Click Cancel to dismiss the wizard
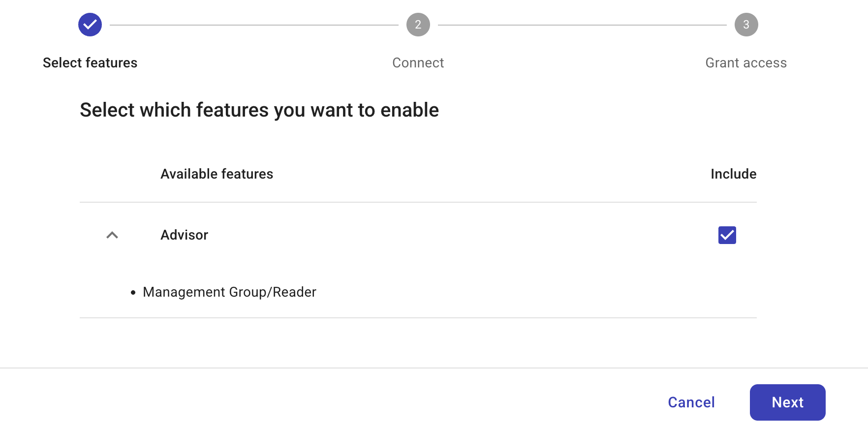The image size is (868, 429). pos(691,402)
